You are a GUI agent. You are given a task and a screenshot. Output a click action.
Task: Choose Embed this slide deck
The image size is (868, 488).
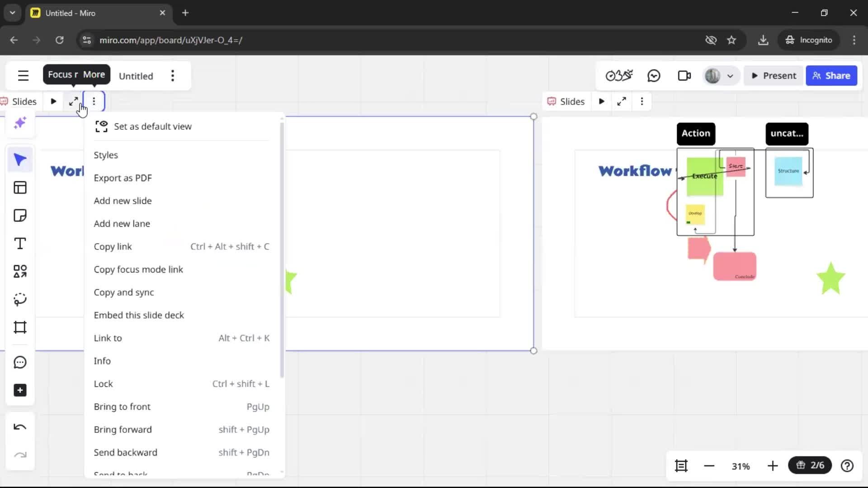[x=182, y=315]
